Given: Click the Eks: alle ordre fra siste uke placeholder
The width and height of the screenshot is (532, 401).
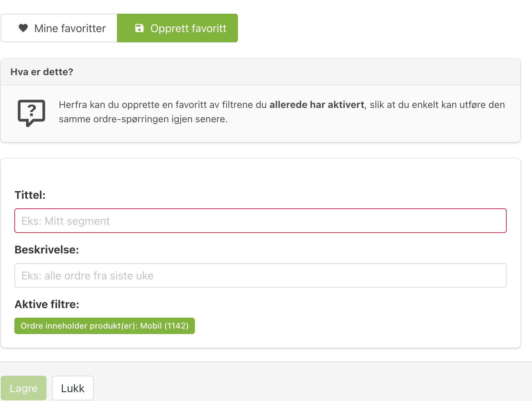Looking at the screenshot, I should [x=88, y=276].
